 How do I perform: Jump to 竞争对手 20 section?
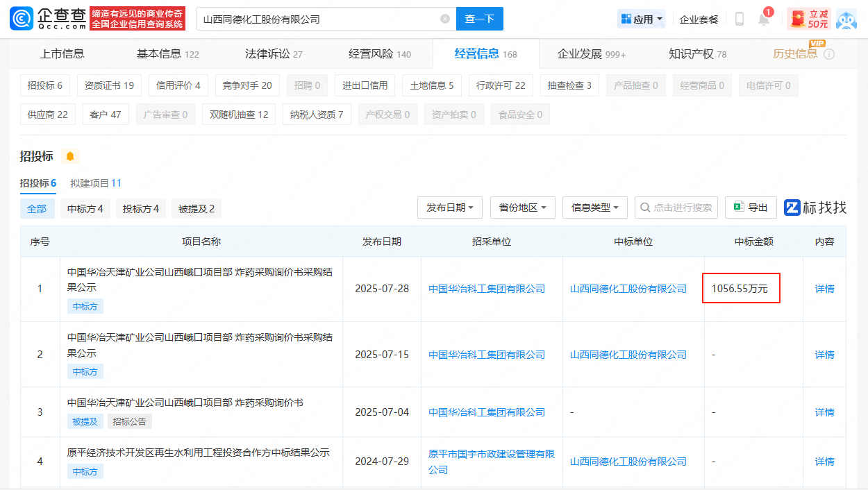pyautogui.click(x=247, y=85)
